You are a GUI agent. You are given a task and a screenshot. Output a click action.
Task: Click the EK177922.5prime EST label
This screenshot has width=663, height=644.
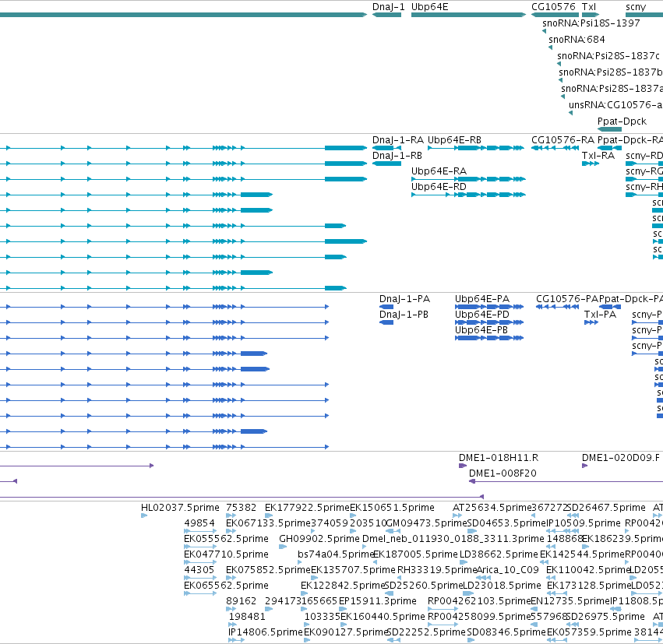tap(307, 508)
